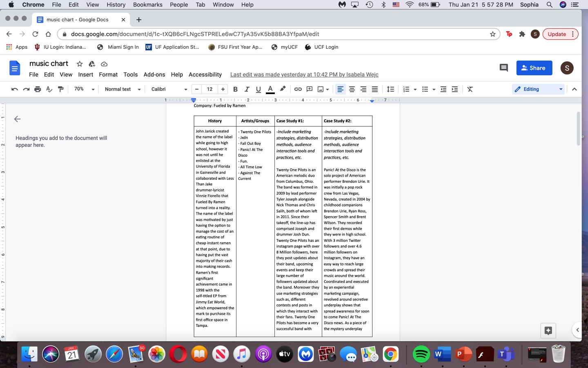Click the Share button

tap(534, 68)
